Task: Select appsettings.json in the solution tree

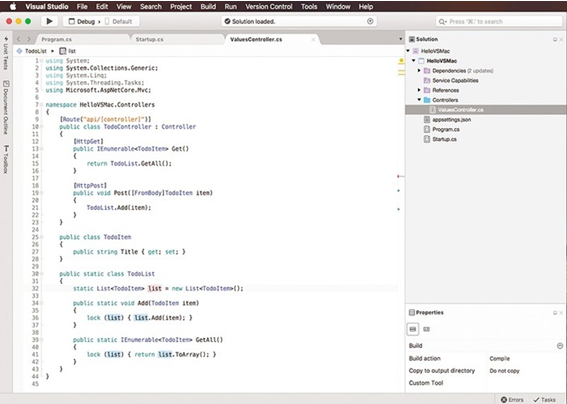Action: tap(451, 120)
